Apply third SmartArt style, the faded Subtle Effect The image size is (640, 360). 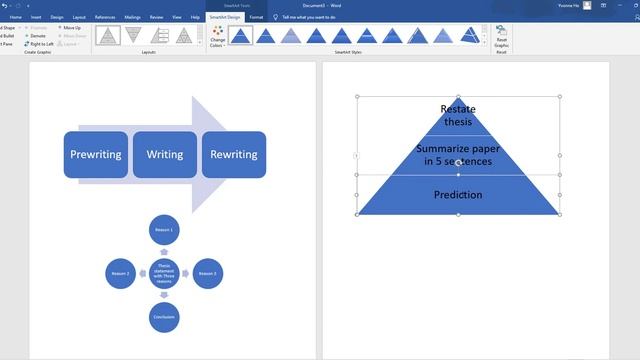click(x=291, y=36)
